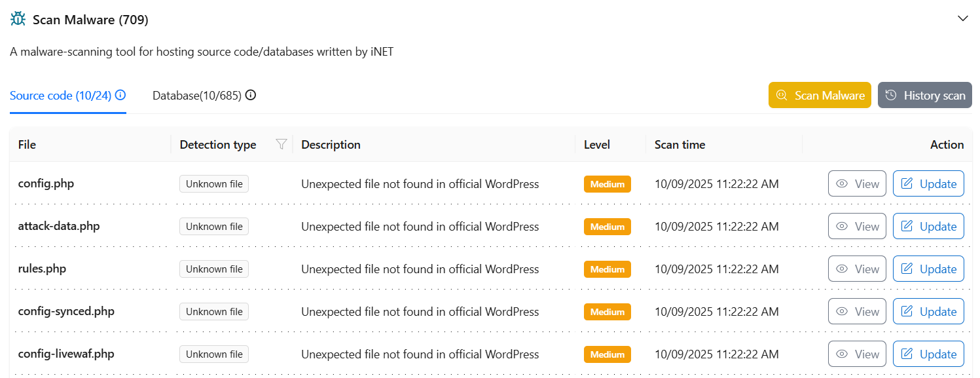Open the Detection type filter funnel

[281, 144]
